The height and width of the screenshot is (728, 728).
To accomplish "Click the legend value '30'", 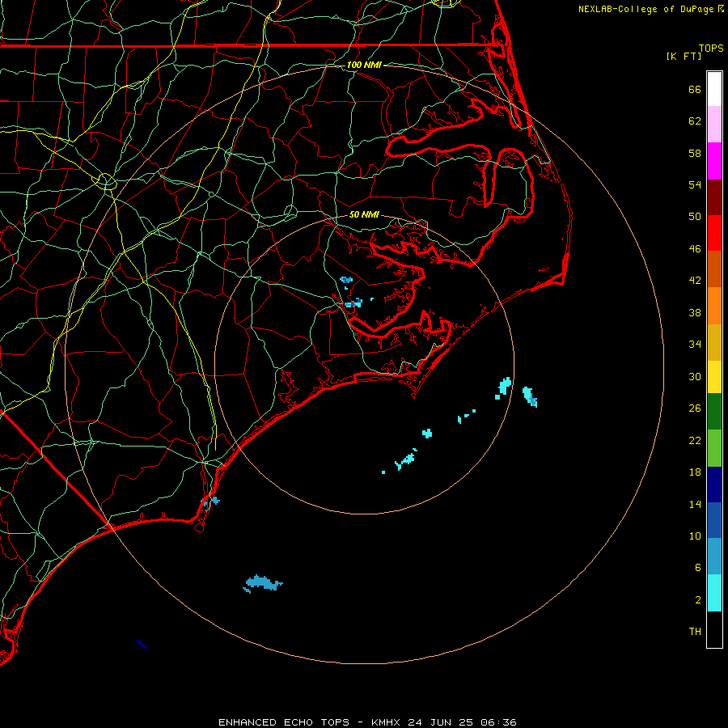I will pyautogui.click(x=695, y=376).
